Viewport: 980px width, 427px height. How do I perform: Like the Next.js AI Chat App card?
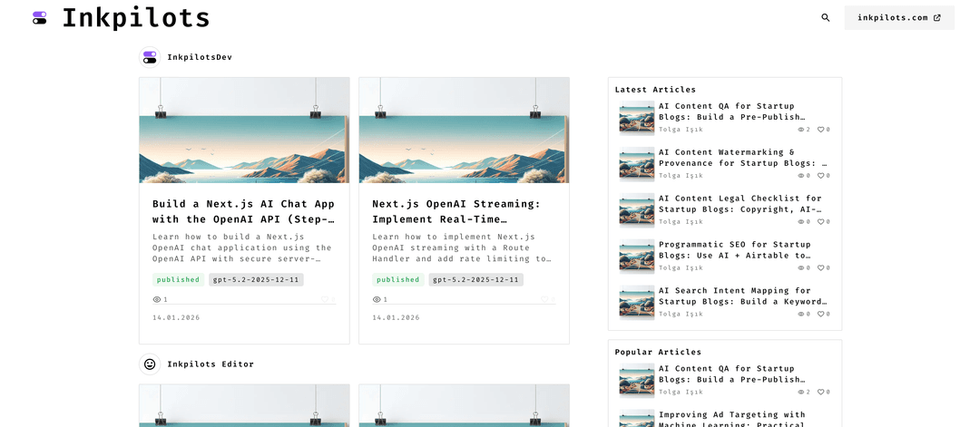coord(325,299)
